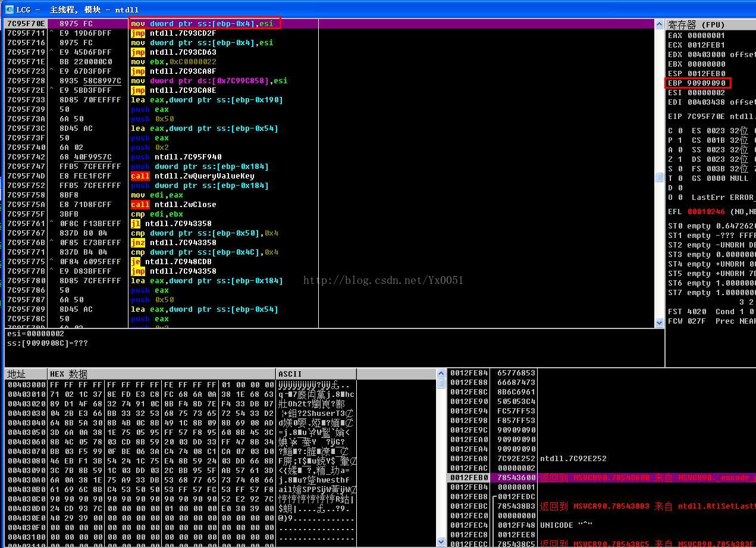Click the hex dump scrollbar up arrow
This screenshot has height=548, width=756.
[441, 374]
